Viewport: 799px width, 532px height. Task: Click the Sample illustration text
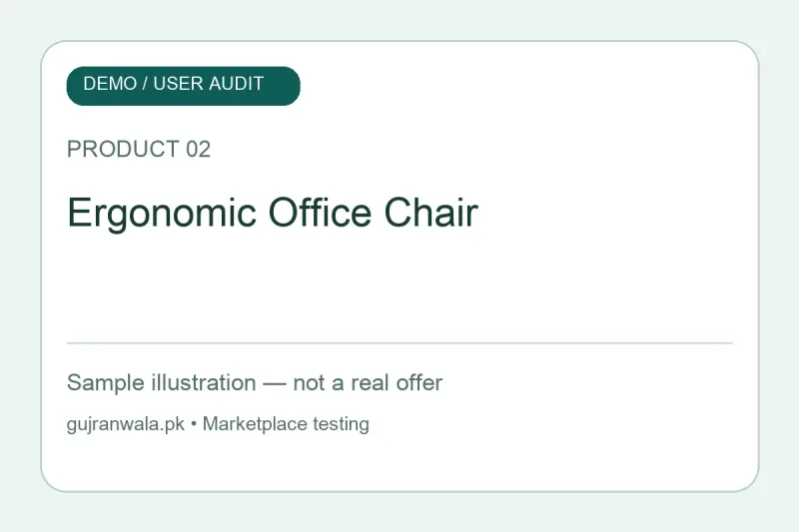coord(162,383)
